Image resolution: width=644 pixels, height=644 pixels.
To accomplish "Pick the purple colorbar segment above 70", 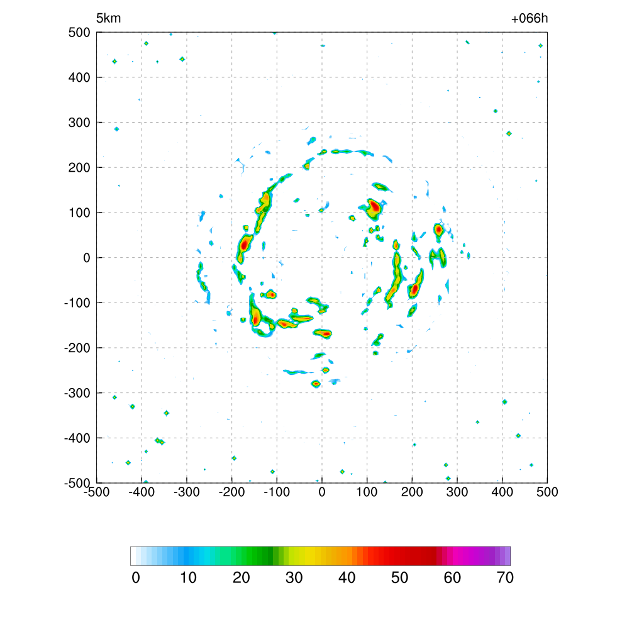I will [508, 556].
